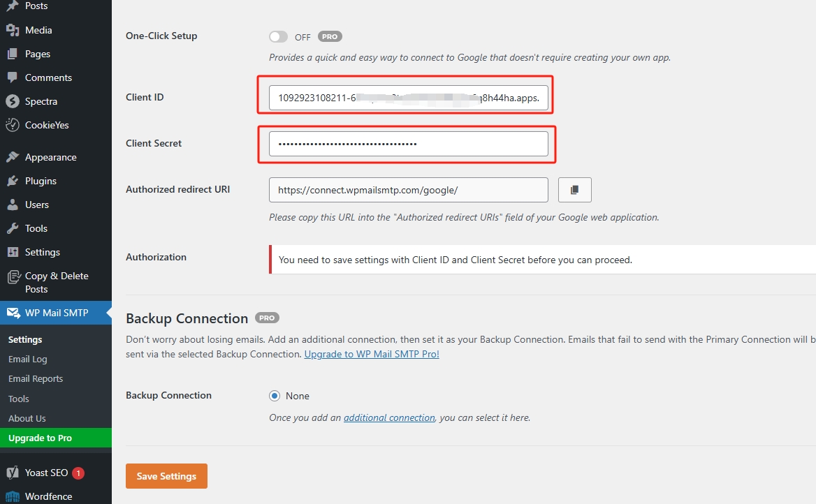Open Email Reports submenu
Screen dimensions: 816x504
[x=36, y=379]
